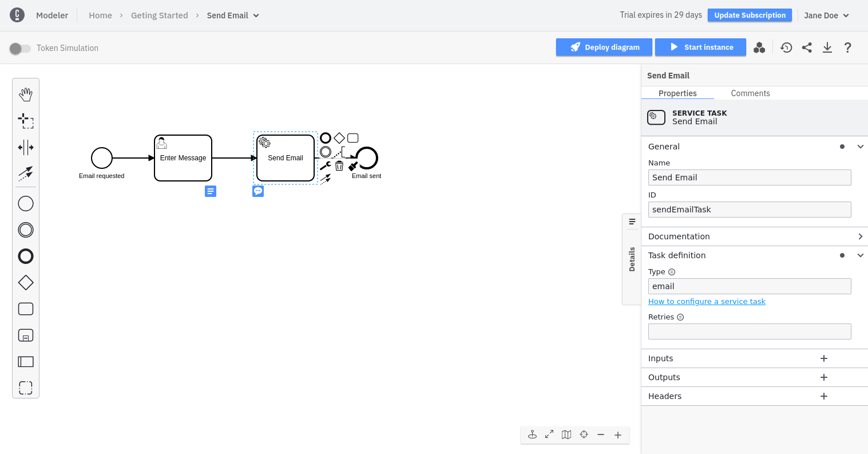Viewport: 868px width, 454px height.
Task: Append task from context pad
Action: (x=353, y=138)
